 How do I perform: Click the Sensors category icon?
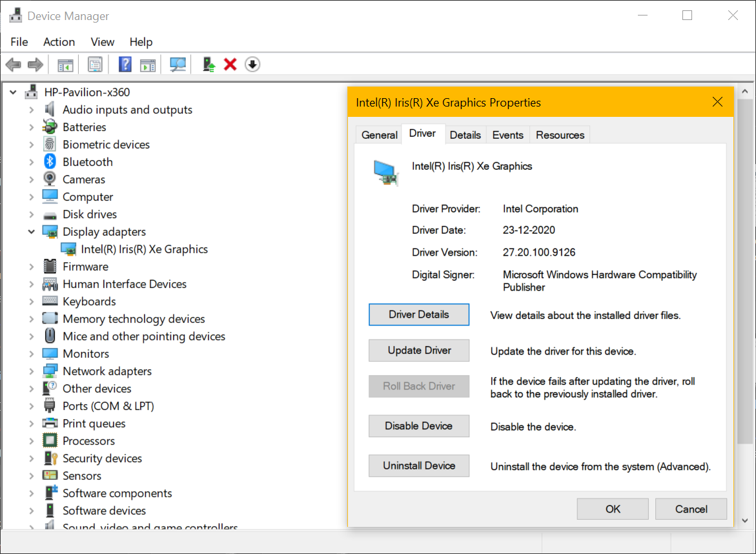50,475
